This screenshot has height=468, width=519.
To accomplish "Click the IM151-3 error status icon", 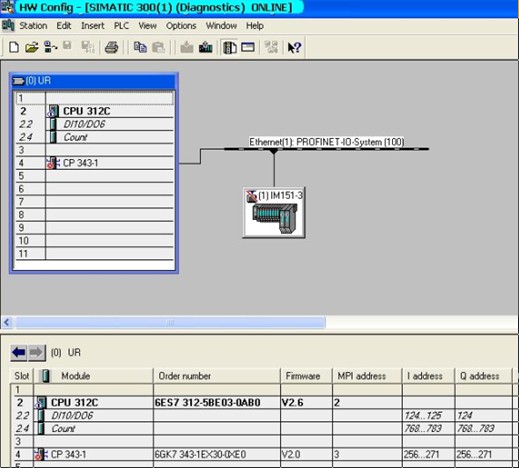I will pyautogui.click(x=251, y=196).
